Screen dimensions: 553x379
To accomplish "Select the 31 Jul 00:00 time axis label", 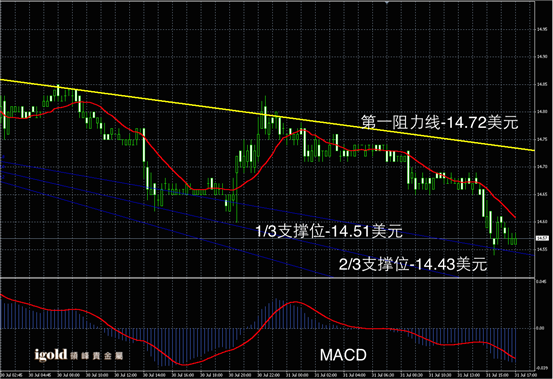I will 298,375.
